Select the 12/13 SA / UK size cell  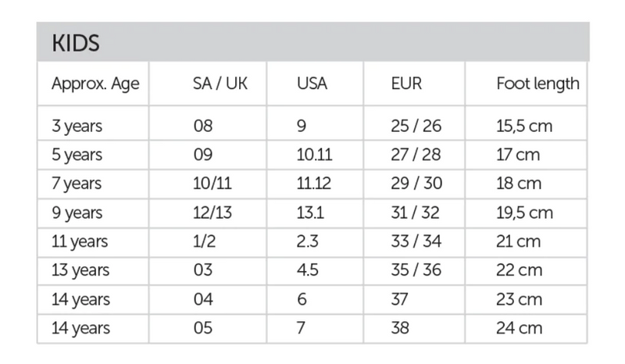click(x=211, y=212)
